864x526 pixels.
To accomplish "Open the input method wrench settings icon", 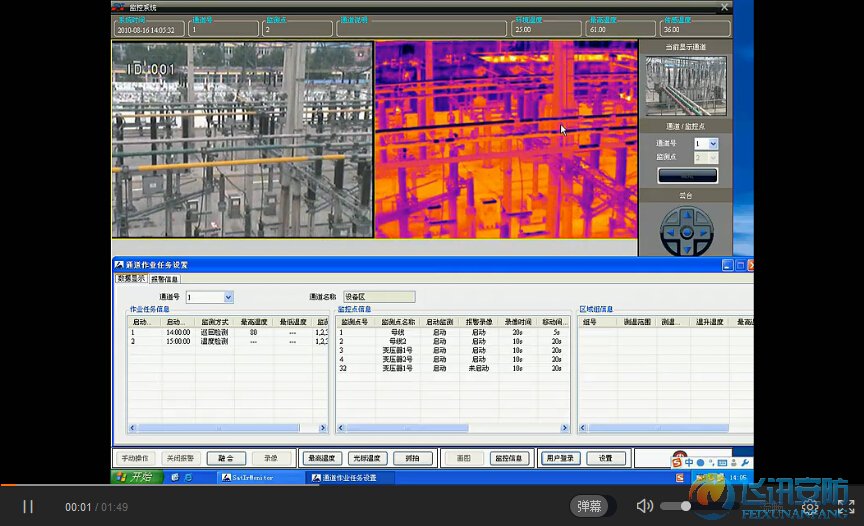I will (x=744, y=463).
